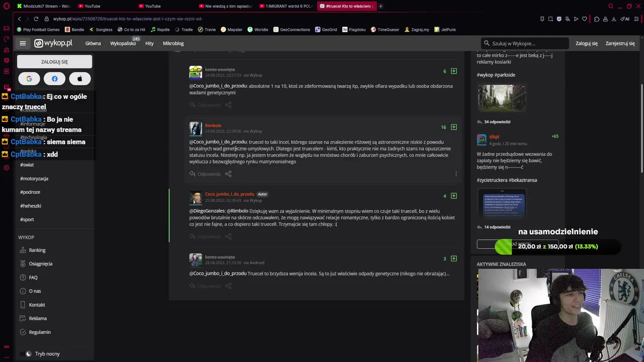Click the wykop.pl logo

click(x=53, y=43)
